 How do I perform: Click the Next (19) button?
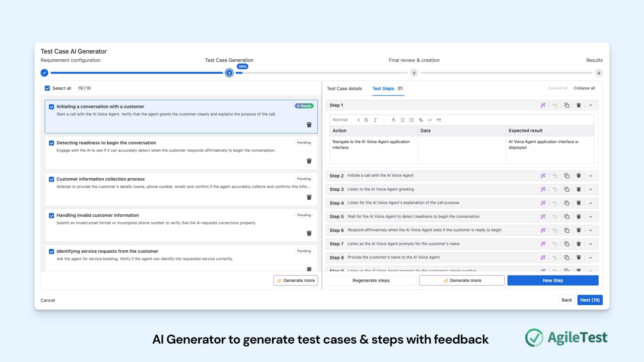click(590, 300)
